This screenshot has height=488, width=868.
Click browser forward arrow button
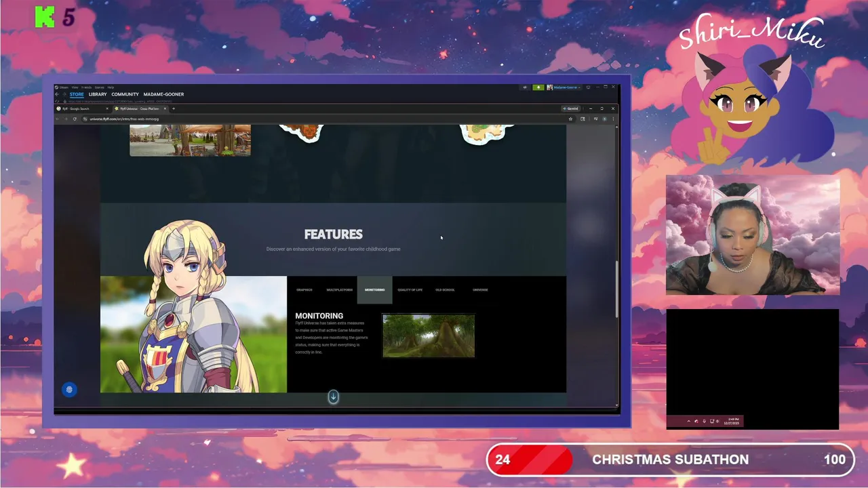66,119
